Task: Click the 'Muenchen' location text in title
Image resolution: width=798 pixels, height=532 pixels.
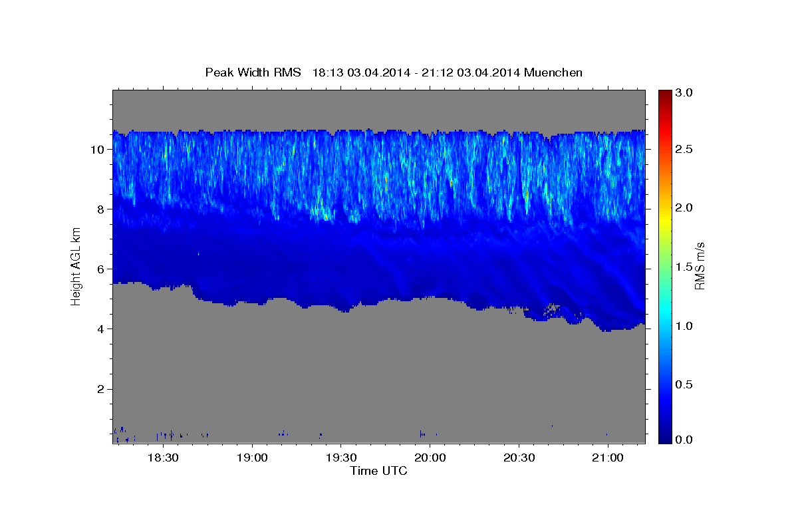Action: pyautogui.click(x=553, y=72)
